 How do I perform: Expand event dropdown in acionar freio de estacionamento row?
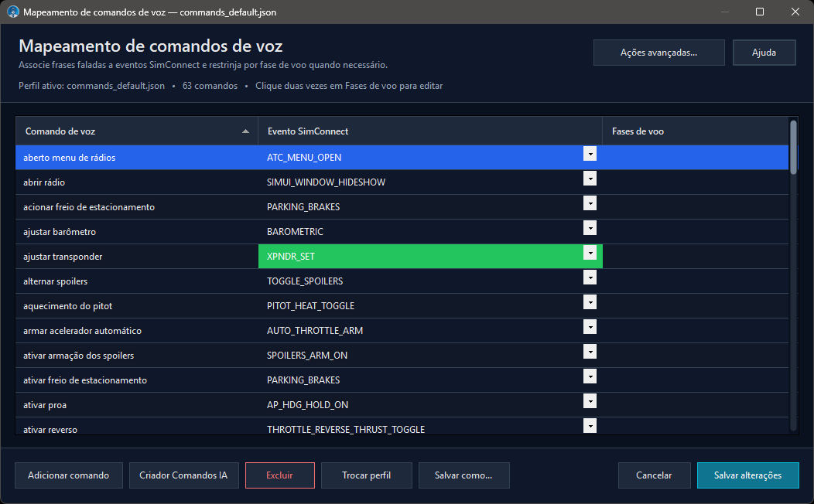tap(590, 203)
